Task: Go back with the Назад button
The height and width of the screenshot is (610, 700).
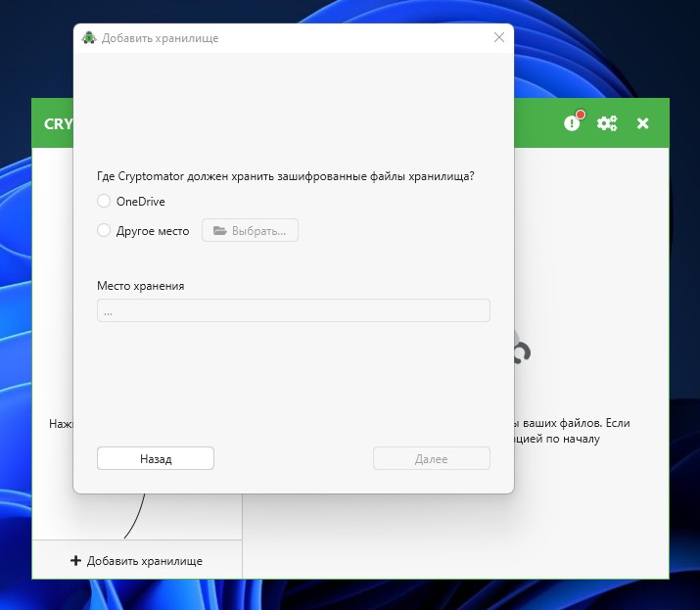Action: pos(156,458)
